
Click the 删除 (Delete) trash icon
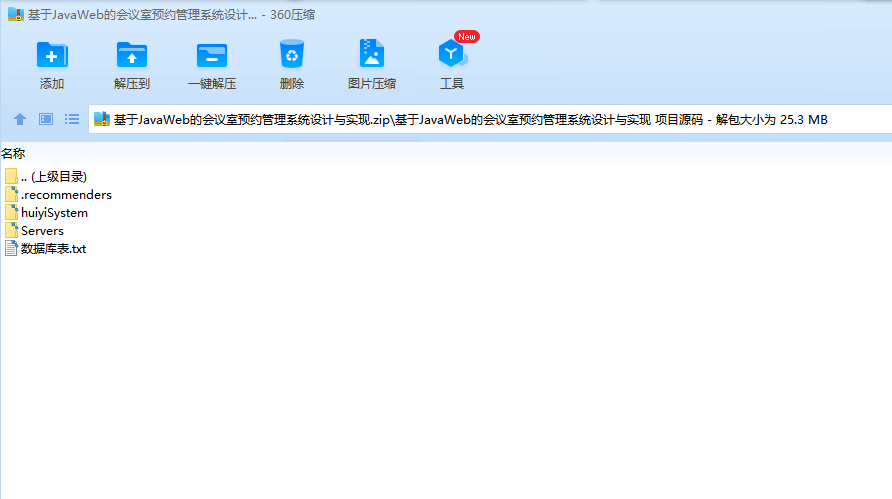(x=292, y=55)
